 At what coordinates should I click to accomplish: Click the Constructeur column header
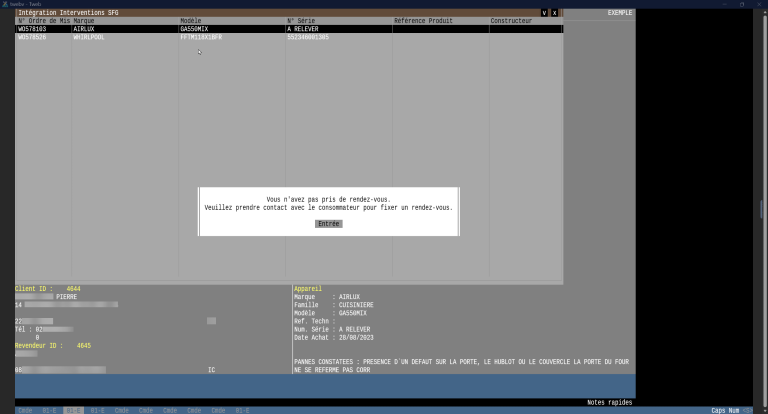tap(511, 21)
